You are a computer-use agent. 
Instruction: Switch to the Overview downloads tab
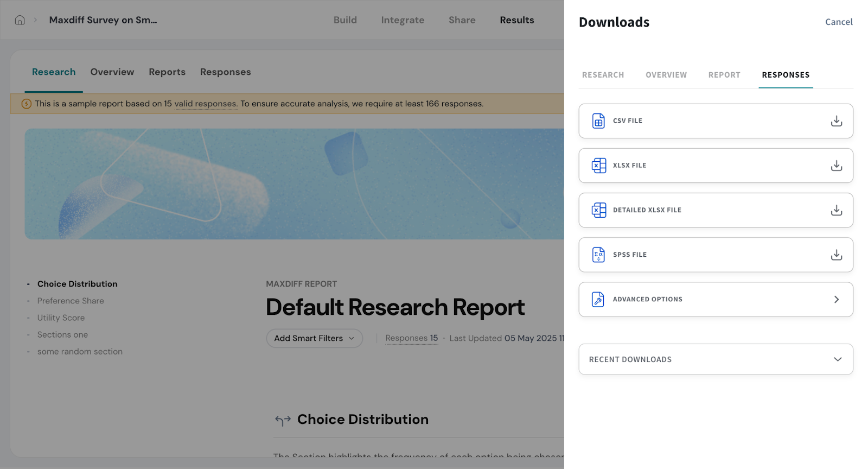[x=666, y=75]
